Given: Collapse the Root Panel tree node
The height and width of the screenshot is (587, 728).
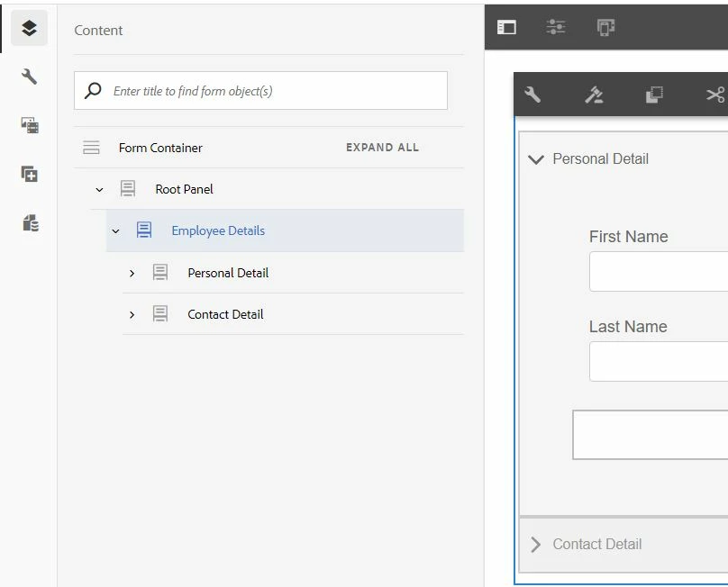Looking at the screenshot, I should click(99, 189).
